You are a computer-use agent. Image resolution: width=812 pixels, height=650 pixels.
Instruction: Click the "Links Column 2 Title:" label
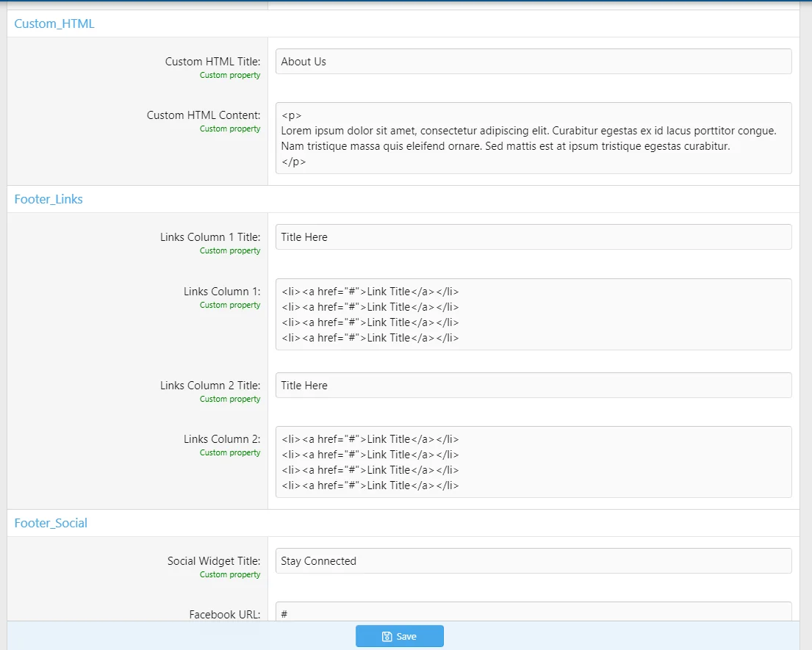(210, 386)
